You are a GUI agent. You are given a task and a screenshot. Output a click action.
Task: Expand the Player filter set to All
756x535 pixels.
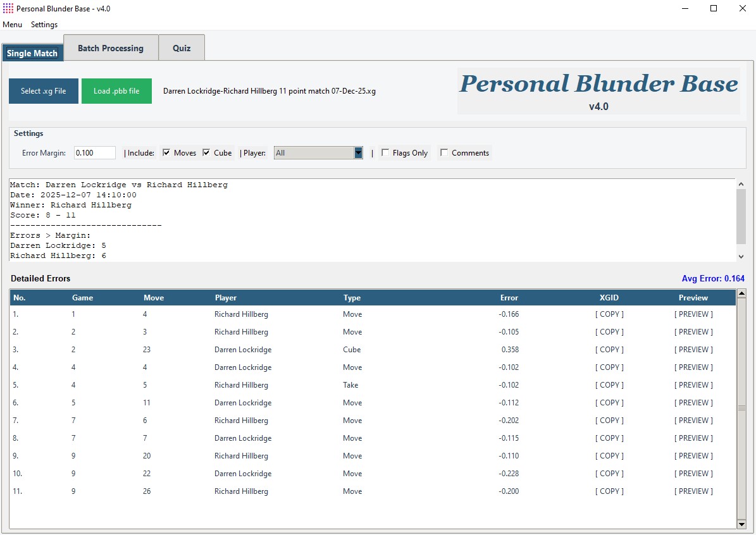point(358,152)
